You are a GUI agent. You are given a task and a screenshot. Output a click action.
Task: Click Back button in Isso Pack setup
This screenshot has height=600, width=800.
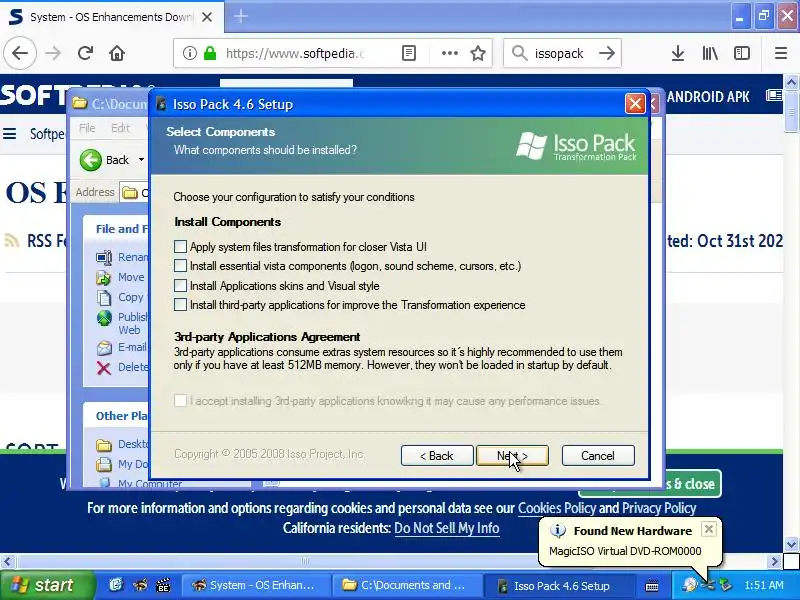437,456
